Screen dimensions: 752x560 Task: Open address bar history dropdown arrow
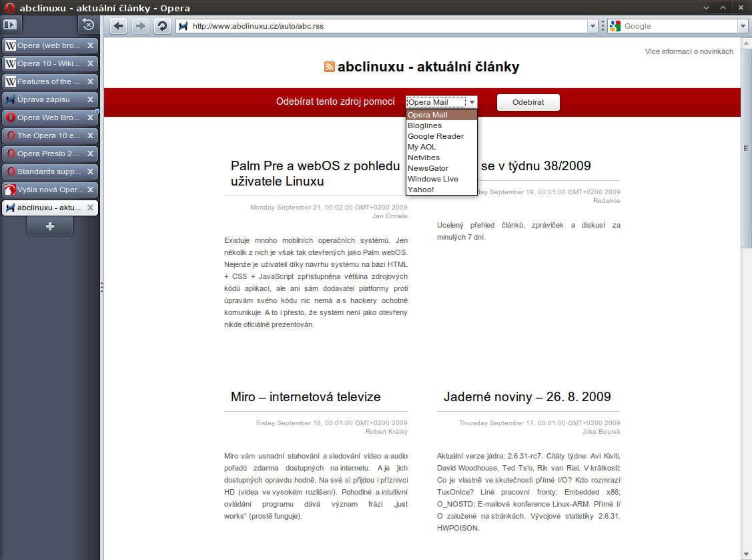[x=593, y=27]
